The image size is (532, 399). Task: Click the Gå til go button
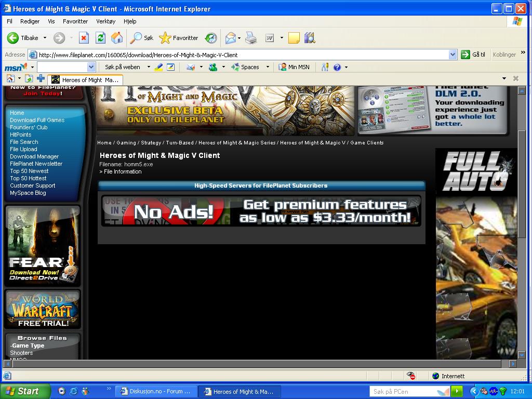474,54
